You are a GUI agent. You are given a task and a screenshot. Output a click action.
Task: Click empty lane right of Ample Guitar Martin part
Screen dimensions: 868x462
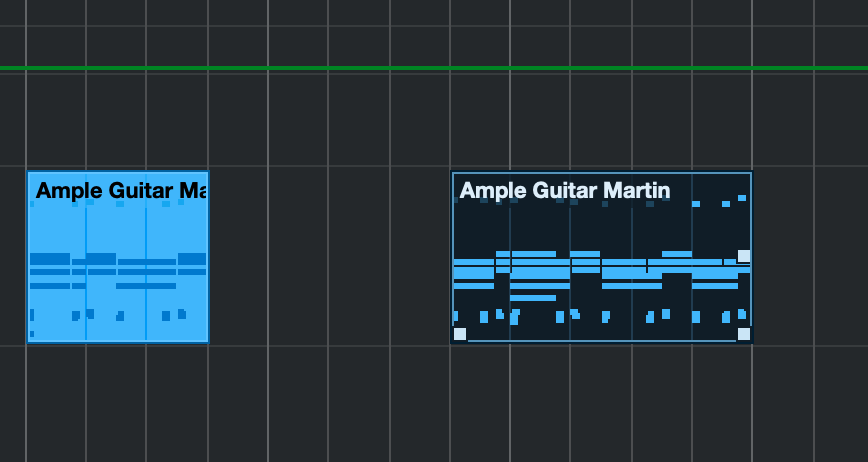coord(810,256)
